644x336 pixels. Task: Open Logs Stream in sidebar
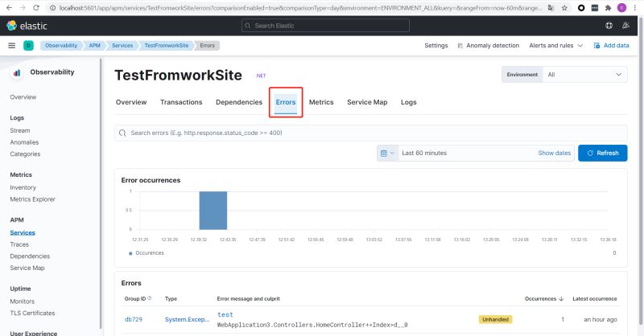[x=20, y=130]
